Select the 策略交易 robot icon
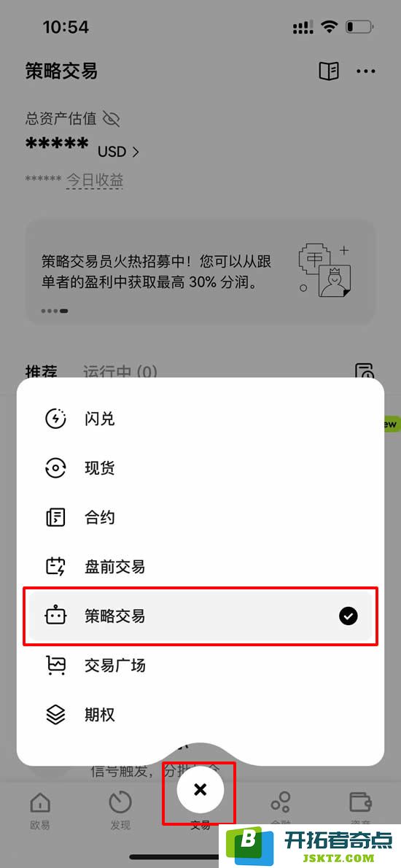The width and height of the screenshot is (401, 868). point(56,616)
